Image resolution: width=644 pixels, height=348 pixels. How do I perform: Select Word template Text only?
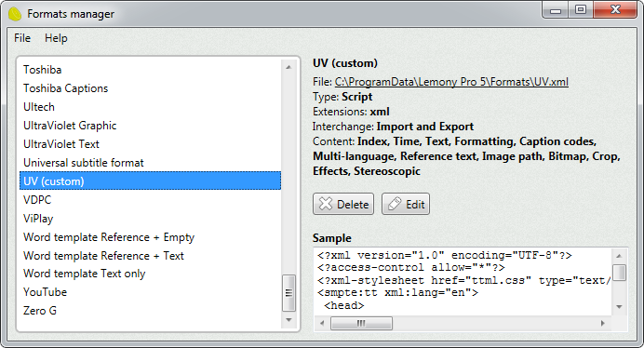coord(151,274)
